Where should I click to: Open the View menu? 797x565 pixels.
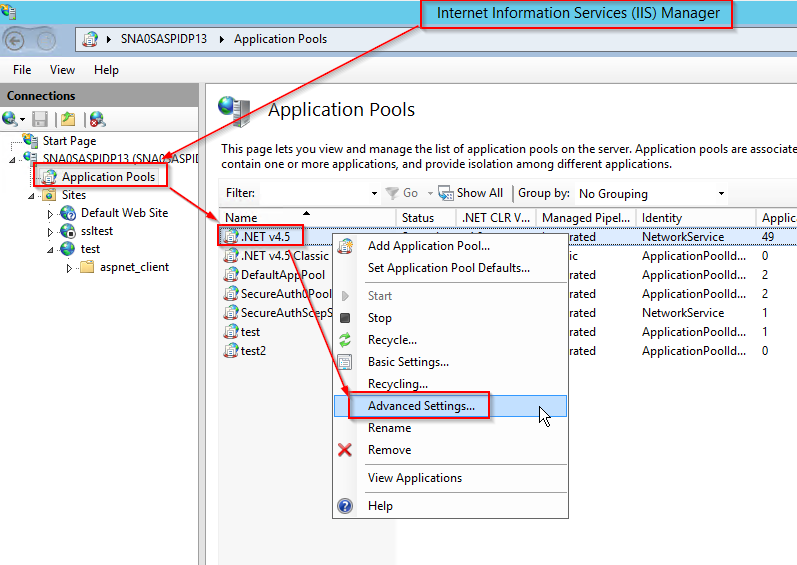click(62, 70)
